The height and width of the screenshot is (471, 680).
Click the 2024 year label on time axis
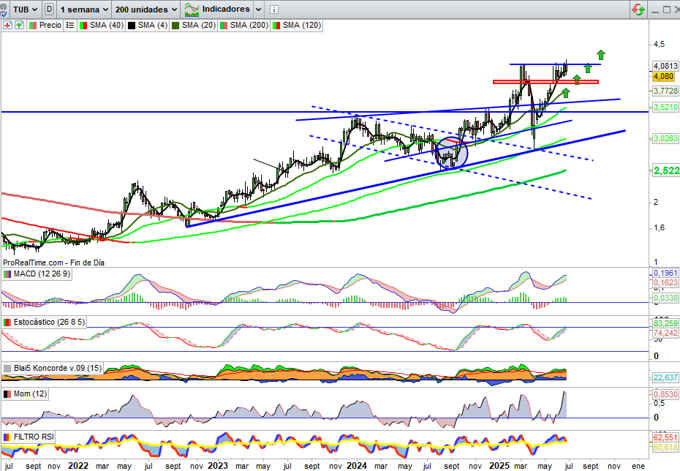coord(357,466)
